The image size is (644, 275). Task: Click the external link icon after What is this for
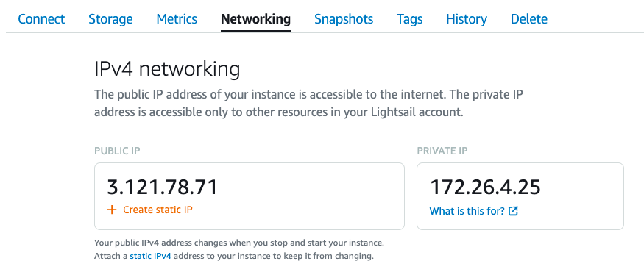pyautogui.click(x=513, y=211)
